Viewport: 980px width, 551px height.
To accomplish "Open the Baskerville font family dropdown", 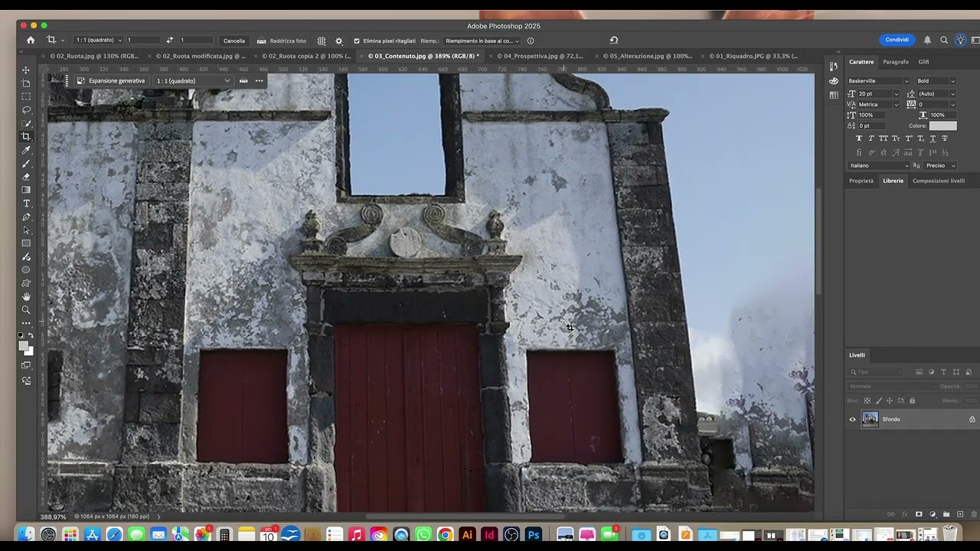I will pos(906,81).
